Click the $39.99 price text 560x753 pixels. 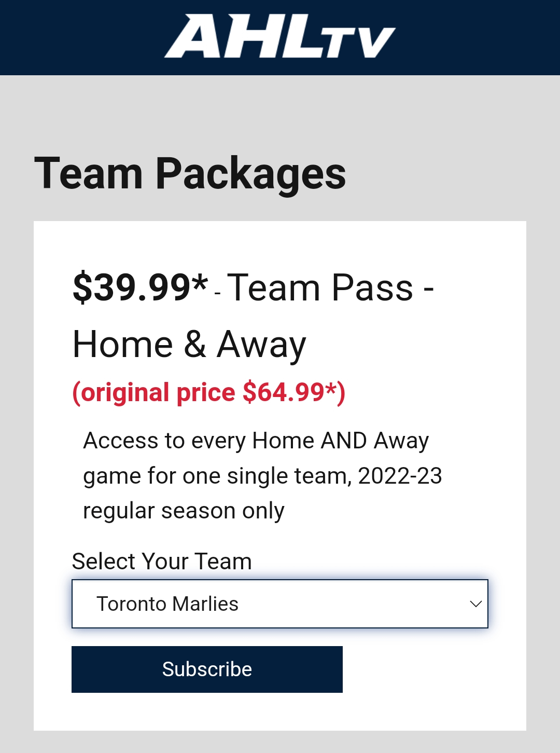point(132,287)
